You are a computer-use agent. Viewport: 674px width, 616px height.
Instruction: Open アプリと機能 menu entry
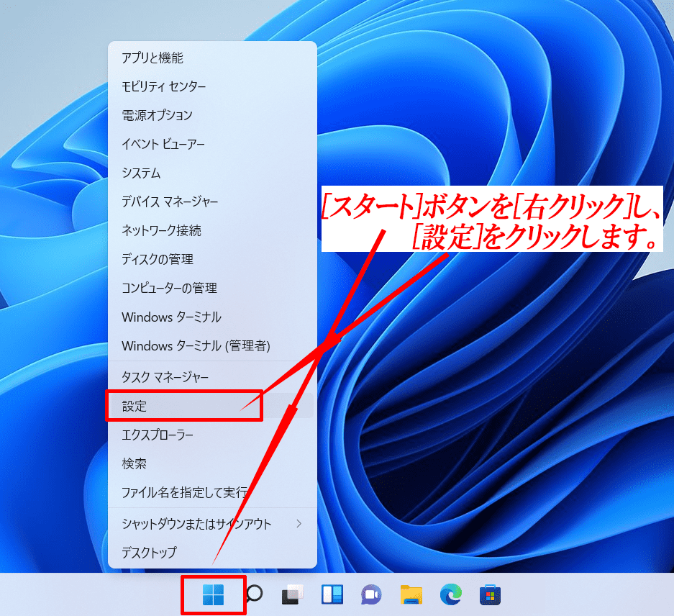point(152,58)
